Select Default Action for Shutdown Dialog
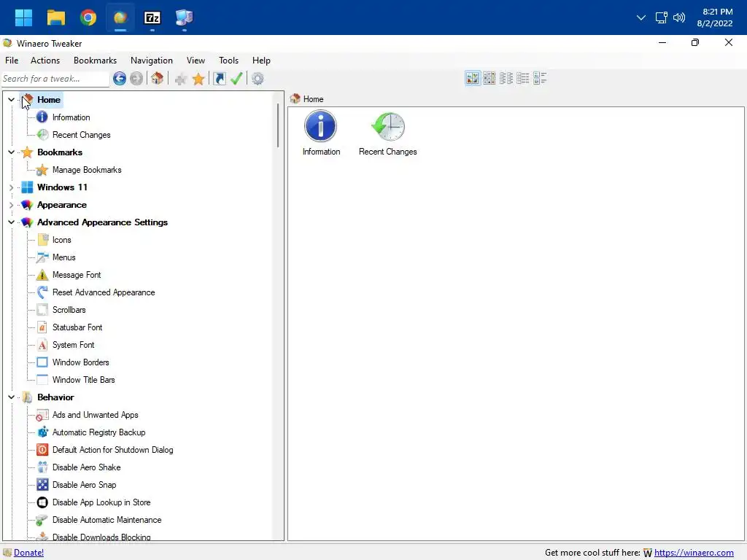 click(112, 450)
